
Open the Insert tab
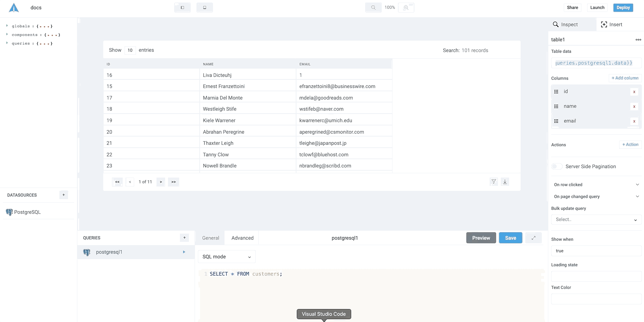click(x=612, y=24)
